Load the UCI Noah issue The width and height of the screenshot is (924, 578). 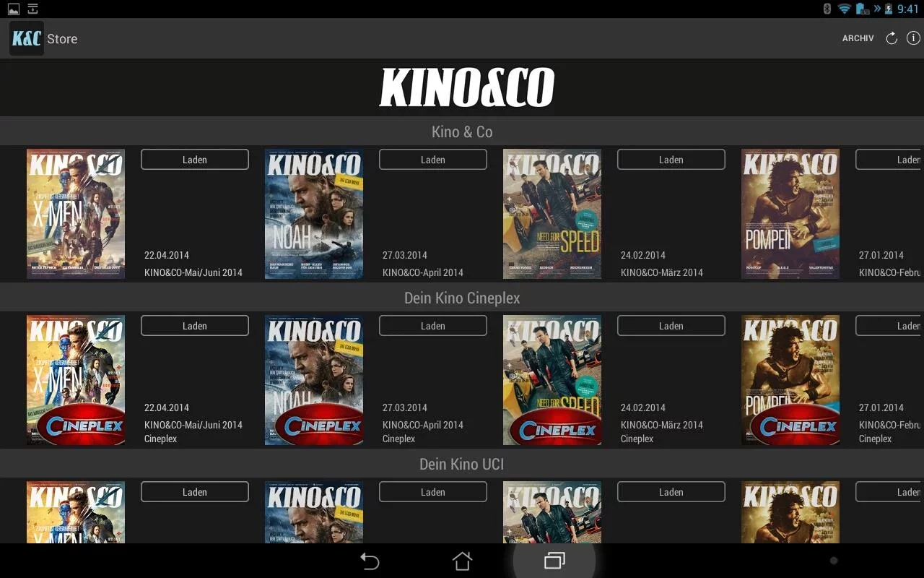[433, 492]
